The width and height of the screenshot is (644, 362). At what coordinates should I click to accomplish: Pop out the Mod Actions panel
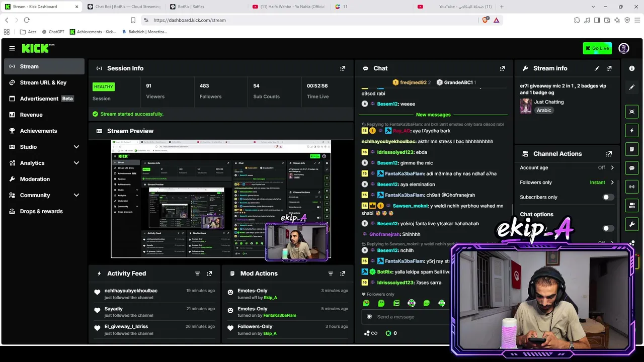(343, 274)
